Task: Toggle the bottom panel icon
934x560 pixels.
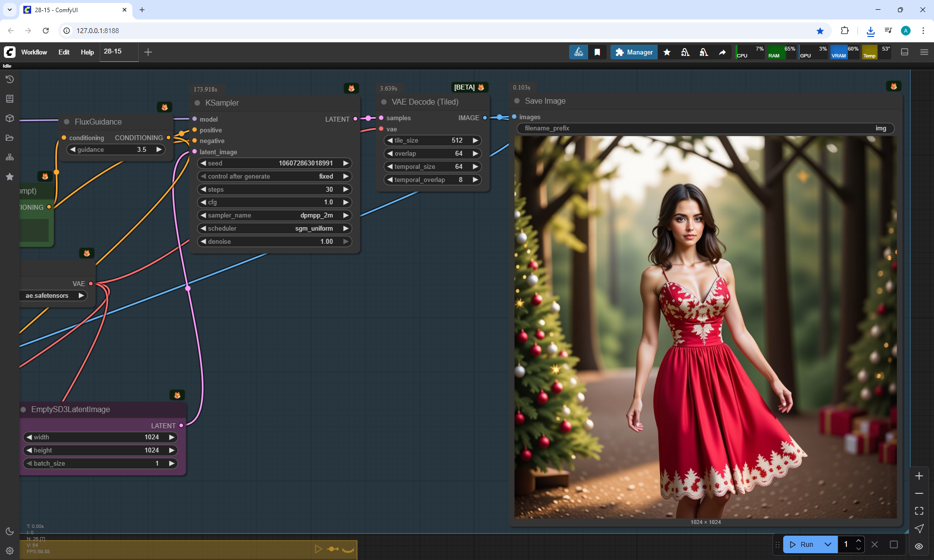Action: click(905, 52)
